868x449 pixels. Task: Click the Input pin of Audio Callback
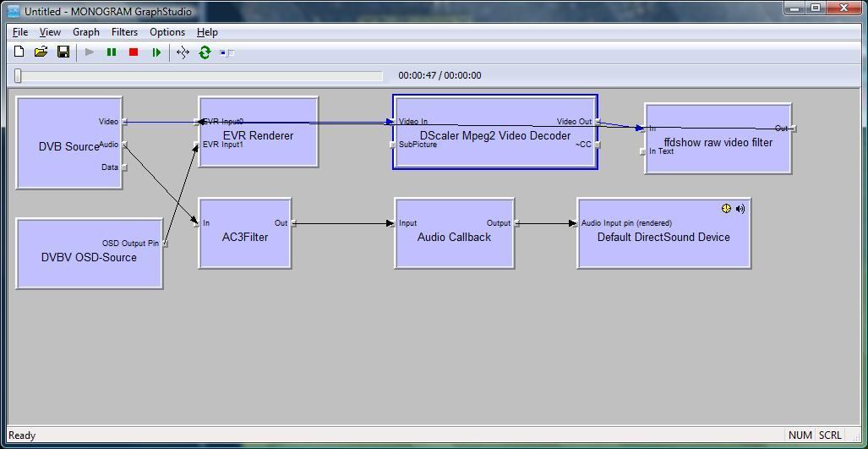click(x=391, y=223)
